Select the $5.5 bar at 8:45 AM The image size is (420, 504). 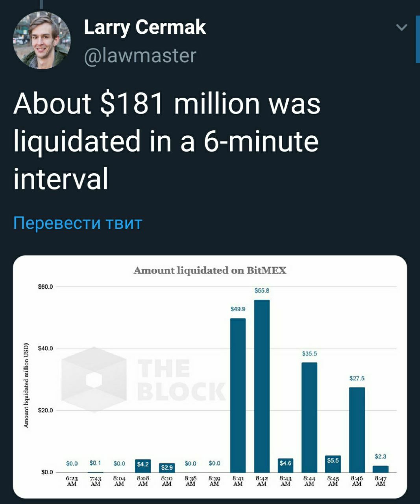pos(333,464)
